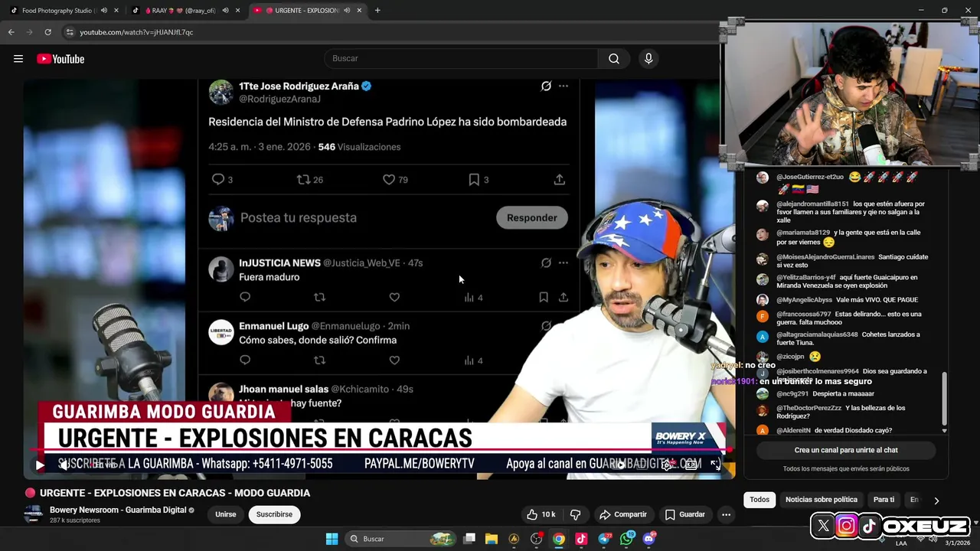This screenshot has width=980, height=551.
Task: Open Chrome from the taskbar
Action: 559,539
